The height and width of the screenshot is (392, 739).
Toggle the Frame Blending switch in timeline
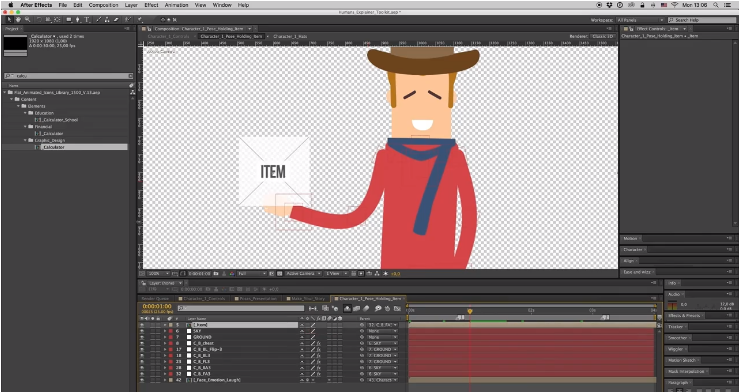(356, 309)
